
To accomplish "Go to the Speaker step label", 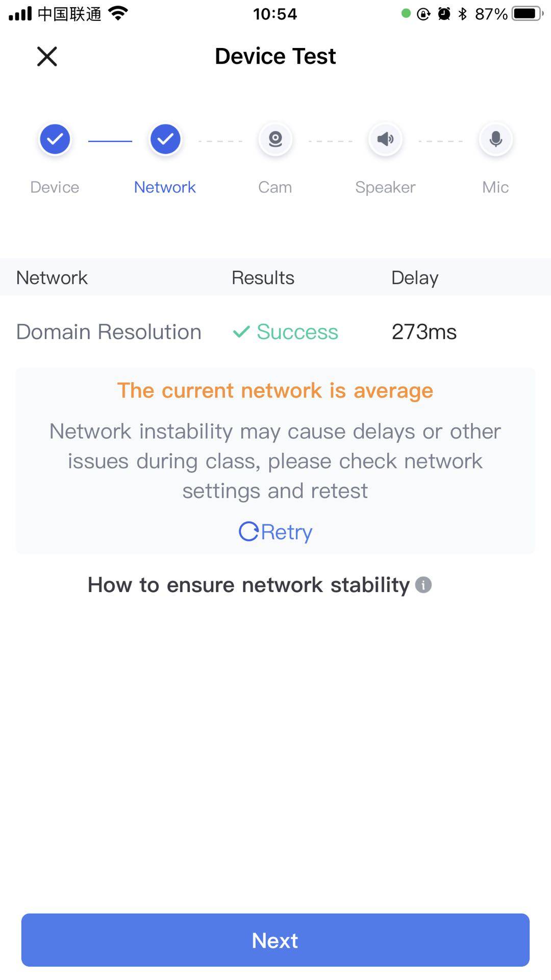I will [385, 187].
